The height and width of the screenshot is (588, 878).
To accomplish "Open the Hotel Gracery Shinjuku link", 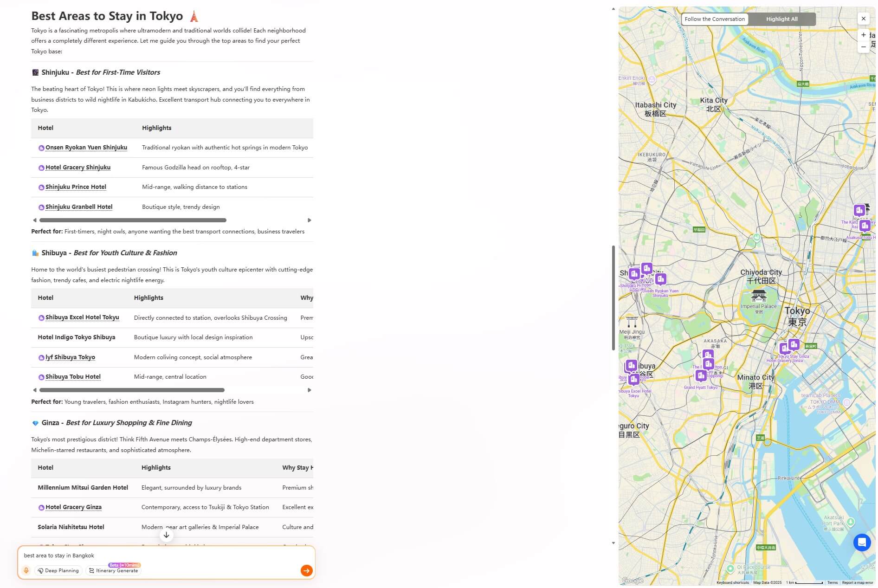I will 77,168.
